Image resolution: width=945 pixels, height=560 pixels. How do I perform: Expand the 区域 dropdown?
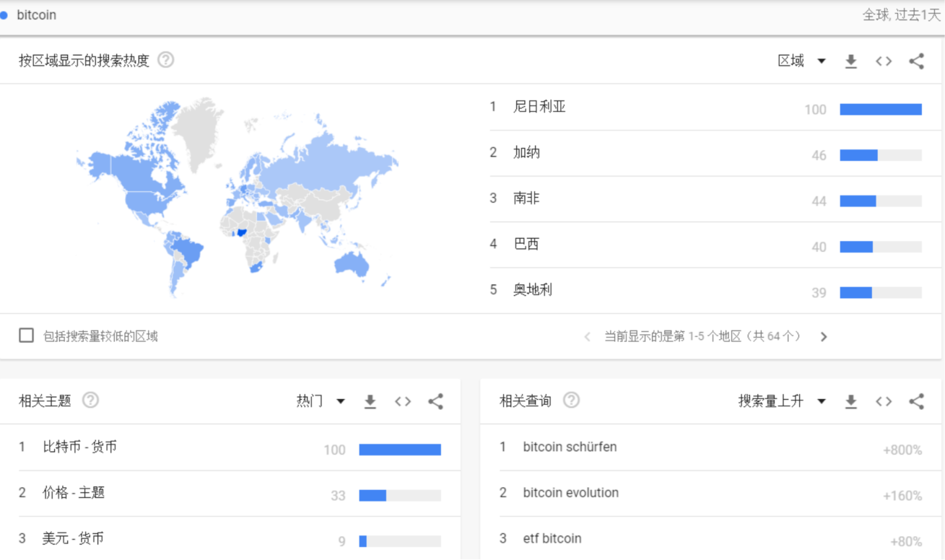tap(801, 61)
